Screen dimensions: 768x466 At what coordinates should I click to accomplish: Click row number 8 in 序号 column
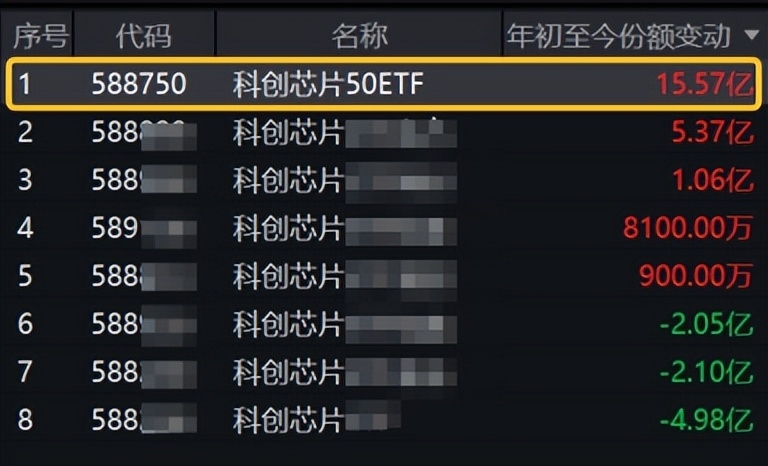point(25,419)
